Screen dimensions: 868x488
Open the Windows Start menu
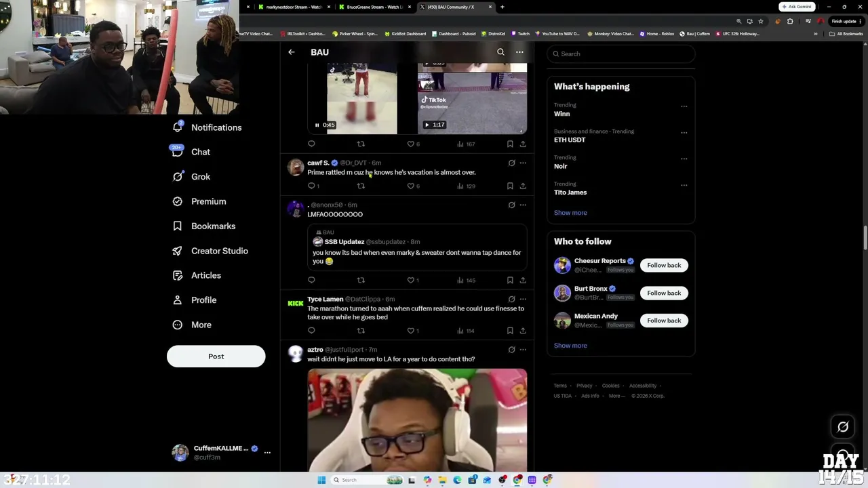pos(321,480)
